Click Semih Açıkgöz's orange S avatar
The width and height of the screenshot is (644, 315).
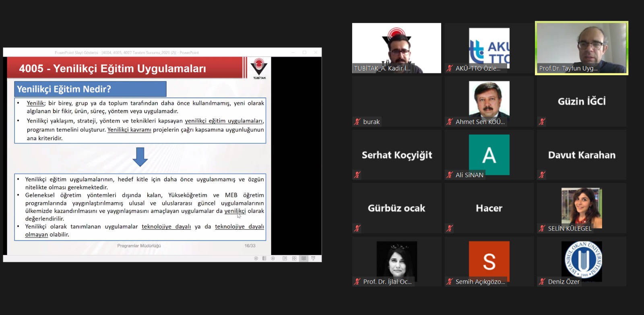(489, 261)
